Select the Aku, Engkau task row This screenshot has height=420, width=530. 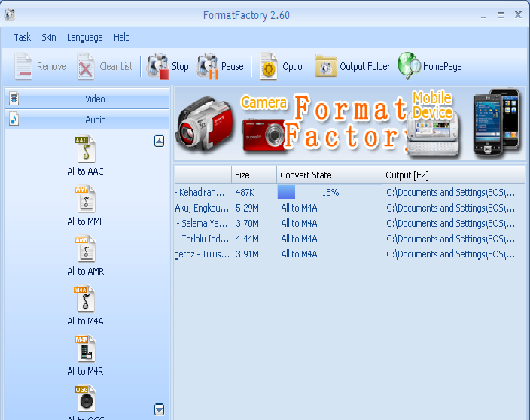point(350,208)
